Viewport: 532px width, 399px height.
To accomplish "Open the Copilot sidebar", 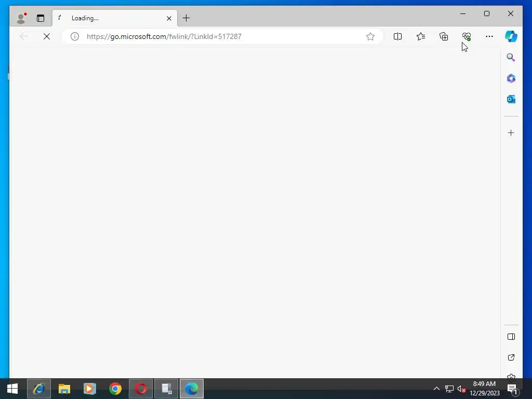I will [511, 36].
